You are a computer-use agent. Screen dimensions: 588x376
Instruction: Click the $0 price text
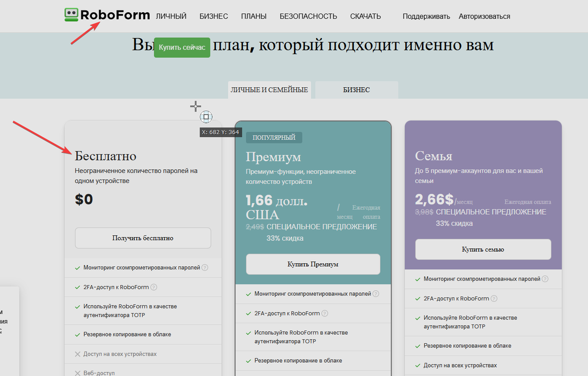[x=84, y=200]
